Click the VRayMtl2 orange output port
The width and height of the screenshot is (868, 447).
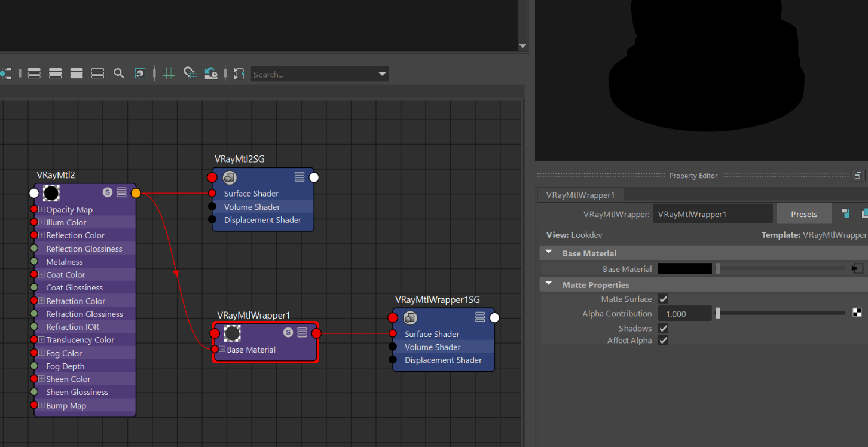136,193
